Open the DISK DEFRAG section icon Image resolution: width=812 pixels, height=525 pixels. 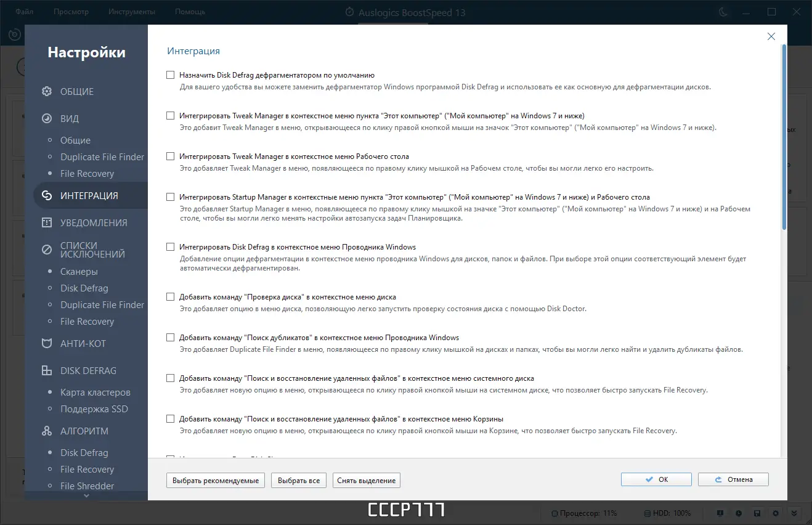pyautogui.click(x=47, y=370)
